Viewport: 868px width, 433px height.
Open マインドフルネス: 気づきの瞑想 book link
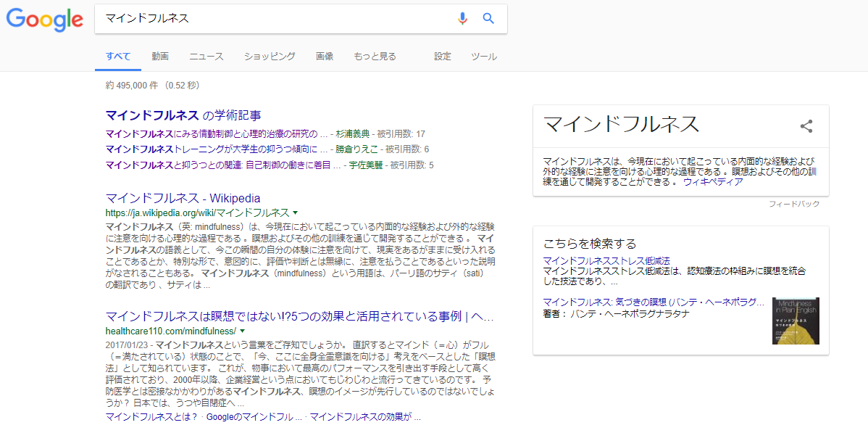tap(654, 302)
